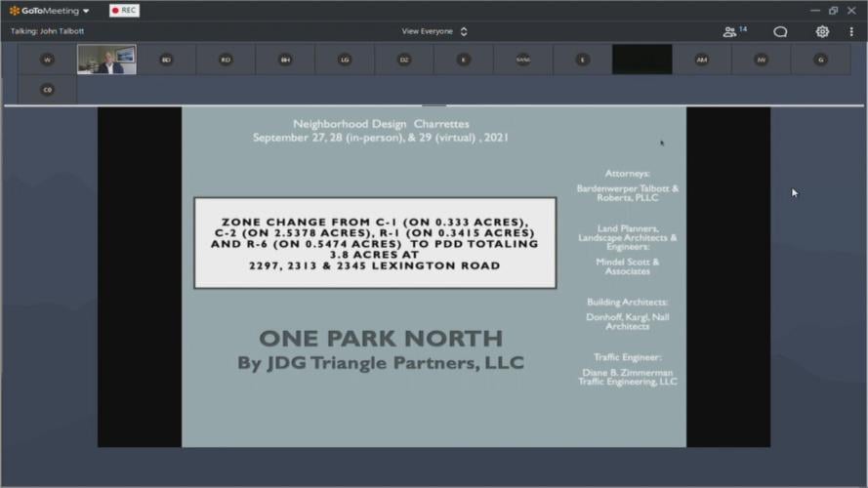Select the participant tile labeled DZ

pos(404,60)
